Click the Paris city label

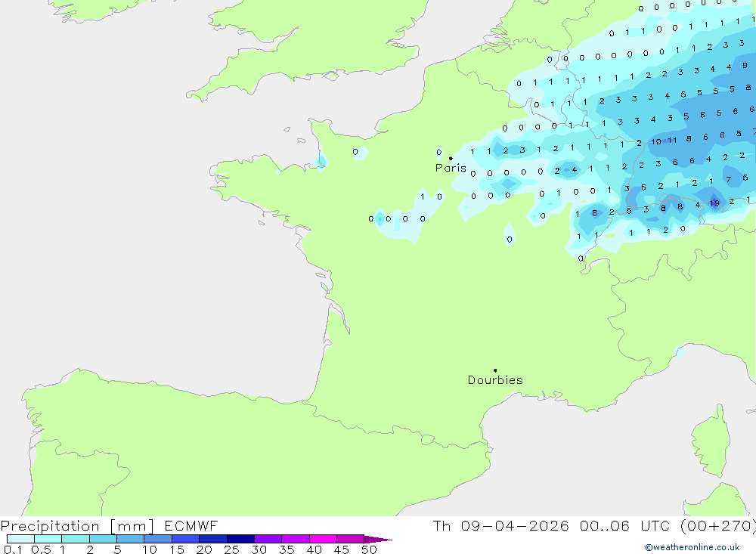[451, 168]
